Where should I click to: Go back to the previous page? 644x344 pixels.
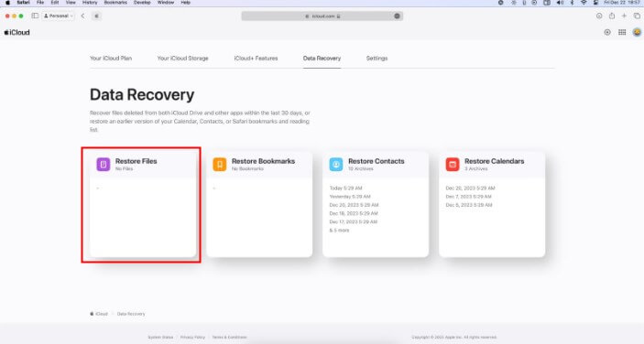pyautogui.click(x=82, y=16)
